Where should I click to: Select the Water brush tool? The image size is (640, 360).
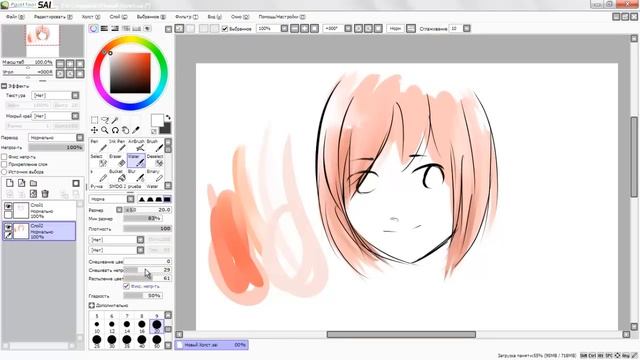(136, 161)
